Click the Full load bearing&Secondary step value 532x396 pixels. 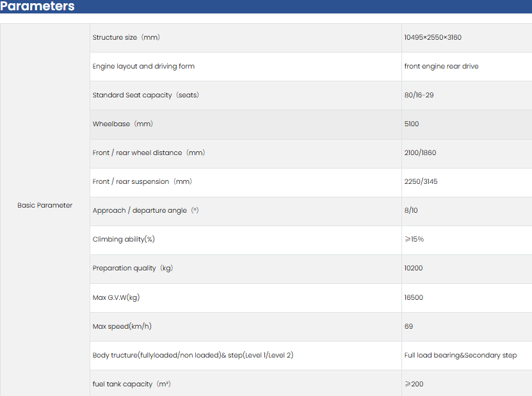(460, 356)
